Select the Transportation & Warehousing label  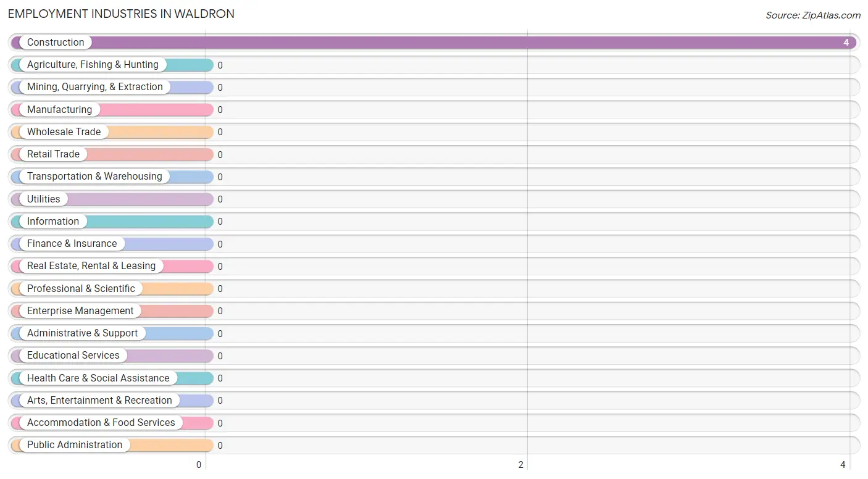pos(94,177)
